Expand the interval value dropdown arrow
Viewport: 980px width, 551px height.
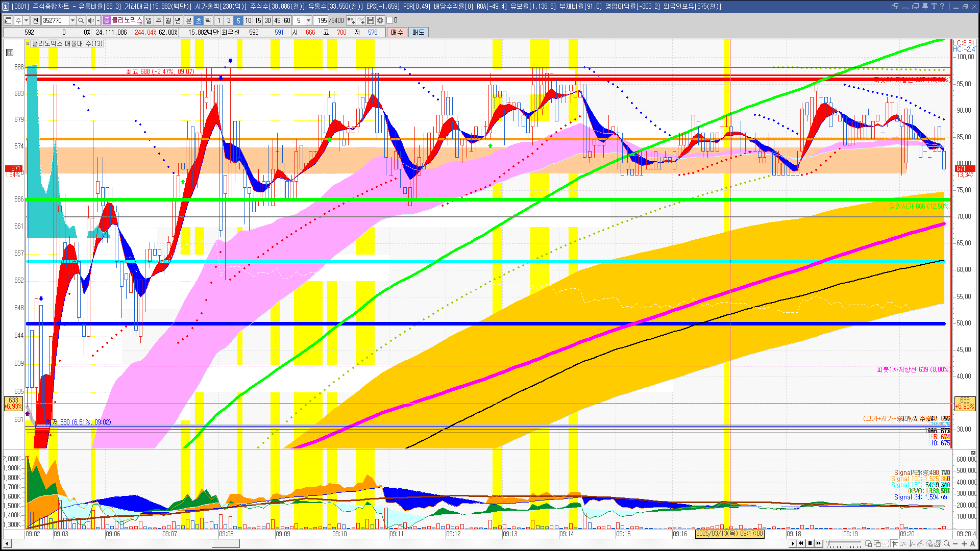pos(308,20)
